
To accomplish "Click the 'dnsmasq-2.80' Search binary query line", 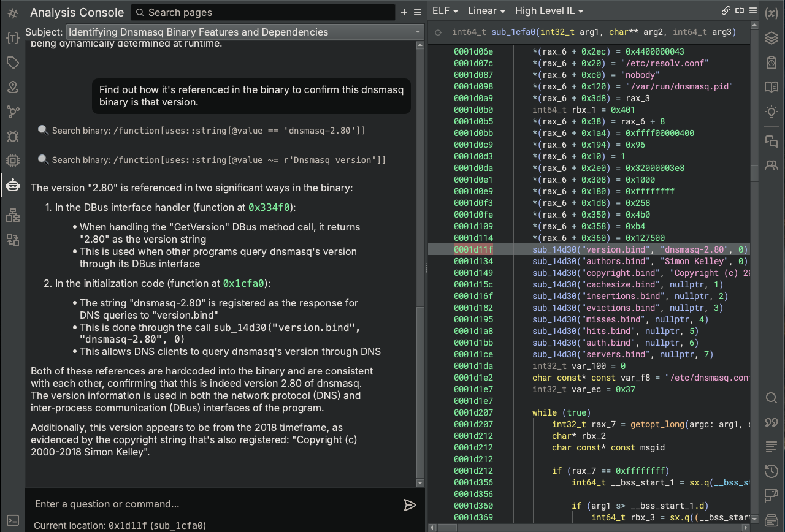I will tap(202, 131).
